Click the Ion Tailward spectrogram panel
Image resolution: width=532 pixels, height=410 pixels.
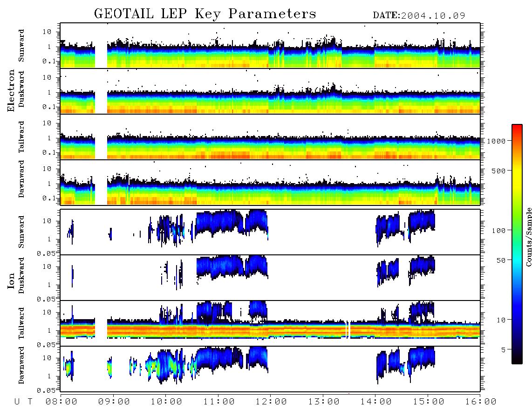270,323
